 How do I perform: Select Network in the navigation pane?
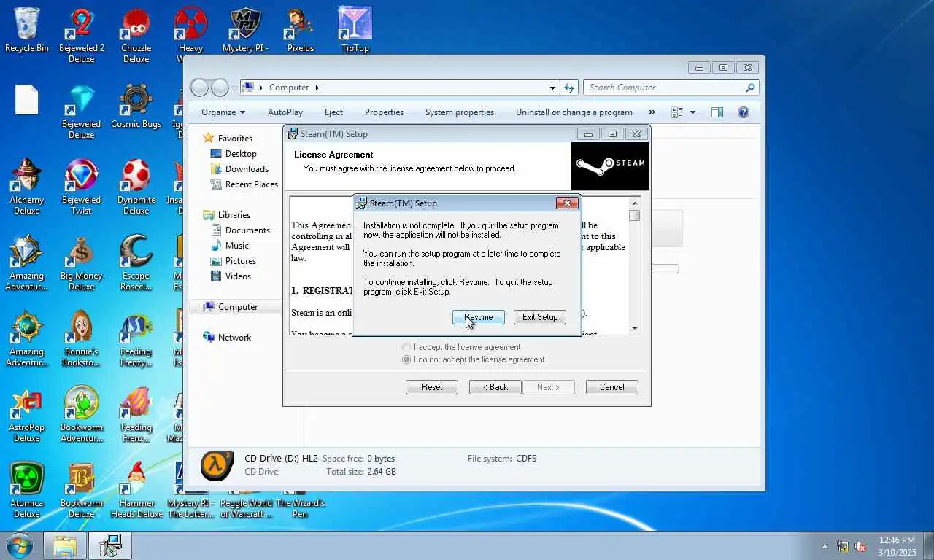pos(227,338)
